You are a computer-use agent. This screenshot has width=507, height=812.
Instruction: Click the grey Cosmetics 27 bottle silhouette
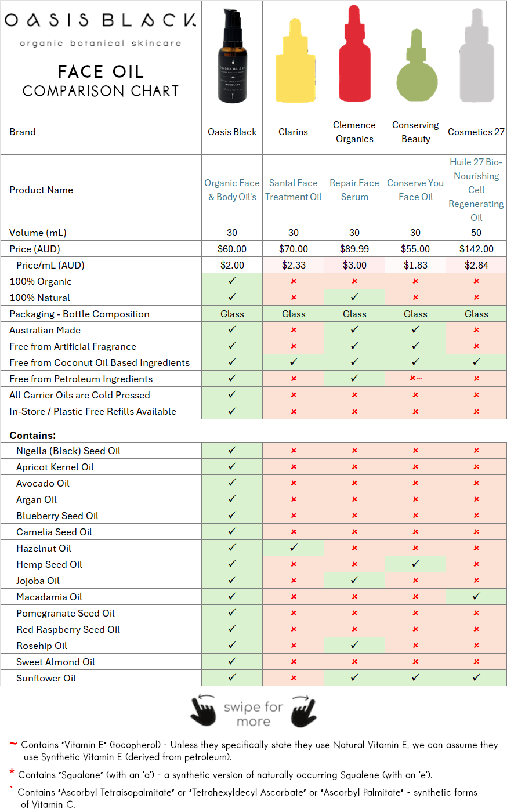point(477,56)
